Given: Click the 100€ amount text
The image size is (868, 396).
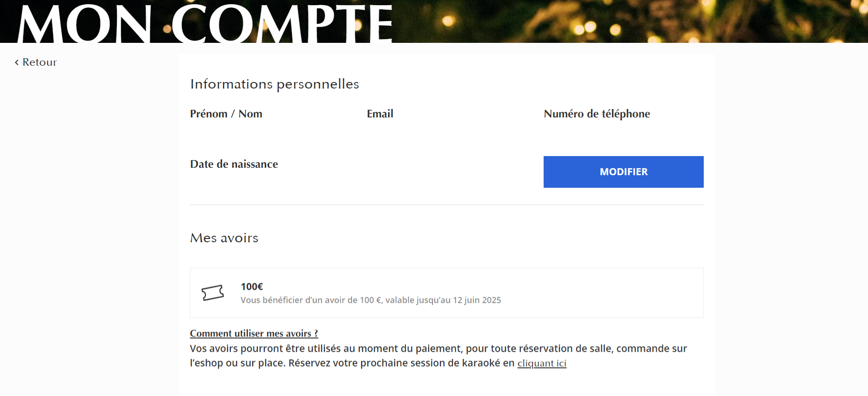Looking at the screenshot, I should pyautogui.click(x=252, y=287).
